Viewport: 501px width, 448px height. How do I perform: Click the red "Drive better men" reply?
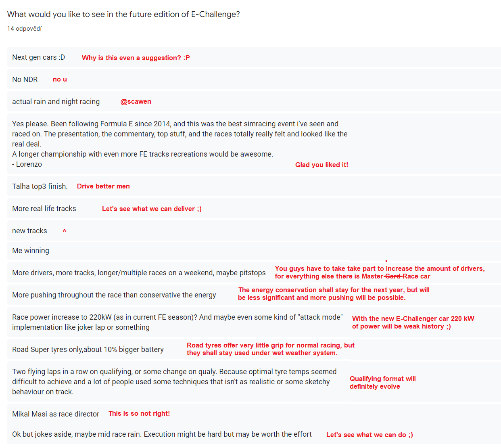103,186
